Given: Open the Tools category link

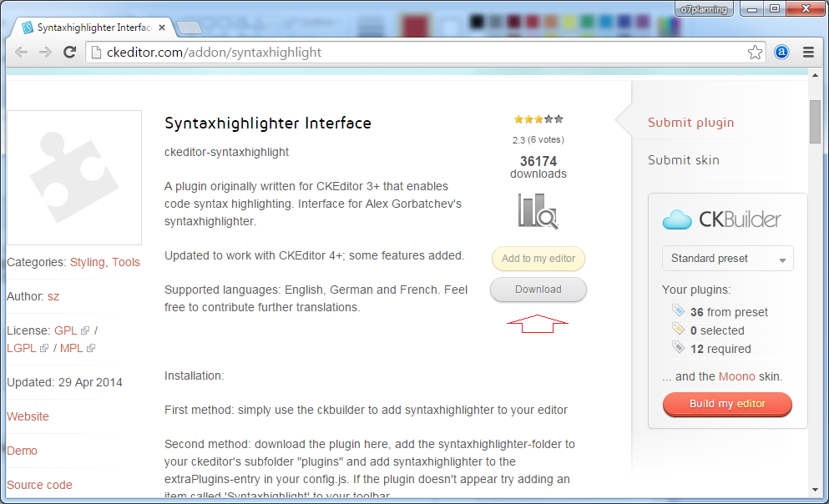Looking at the screenshot, I should click(126, 263).
